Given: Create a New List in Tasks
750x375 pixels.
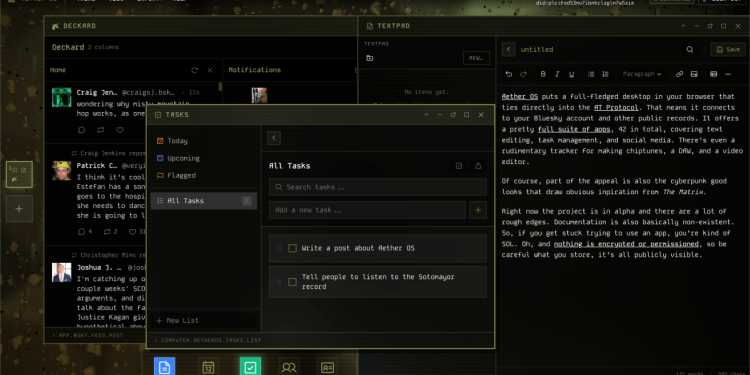Looking at the screenshot, I should (204, 320).
